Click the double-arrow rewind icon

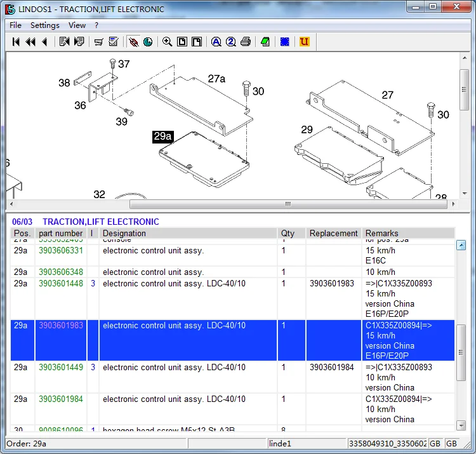(30, 42)
